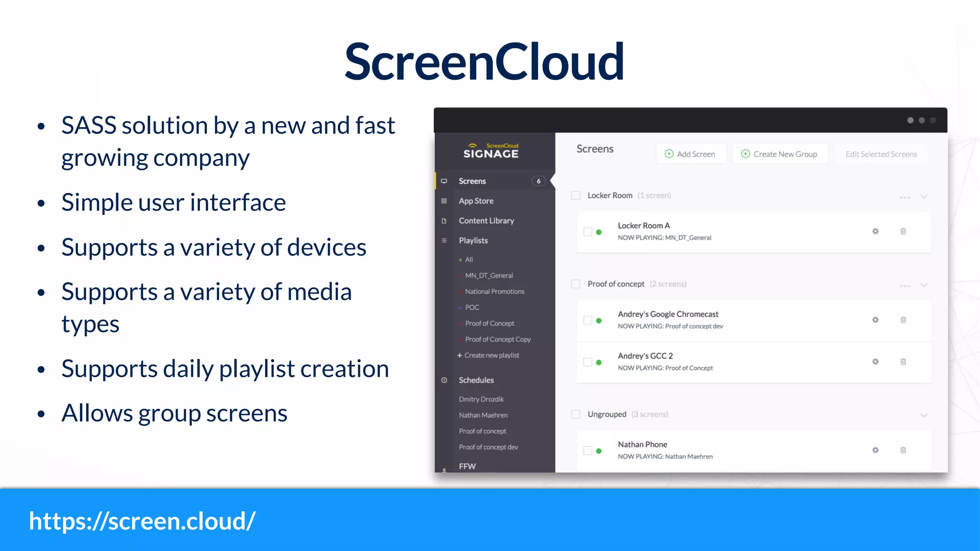
Task: Select the Ungrouped group checkbox
Action: pyautogui.click(x=576, y=414)
